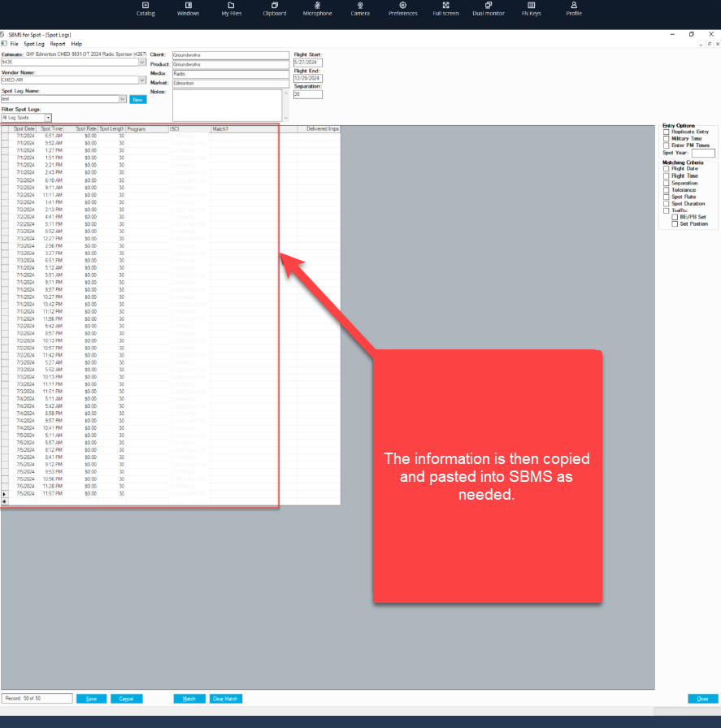This screenshot has height=728, width=721.
Task: Enable the Enter PM Times checkbox
Action: (x=667, y=145)
